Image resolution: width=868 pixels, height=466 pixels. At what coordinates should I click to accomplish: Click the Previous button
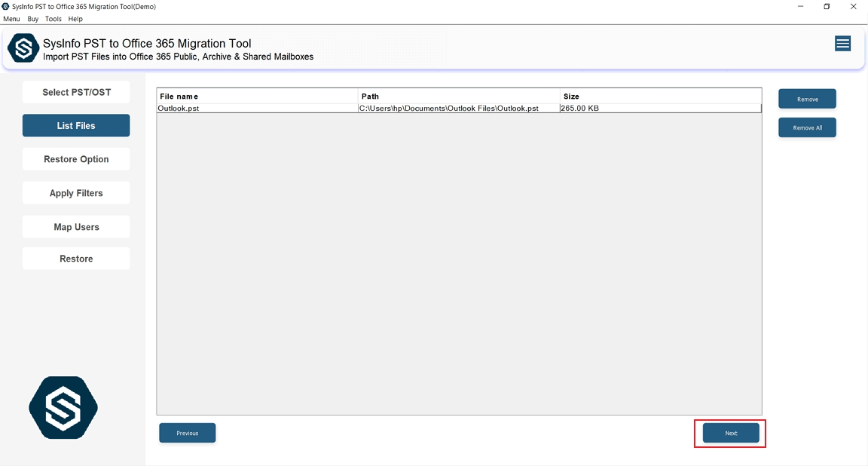click(x=187, y=433)
